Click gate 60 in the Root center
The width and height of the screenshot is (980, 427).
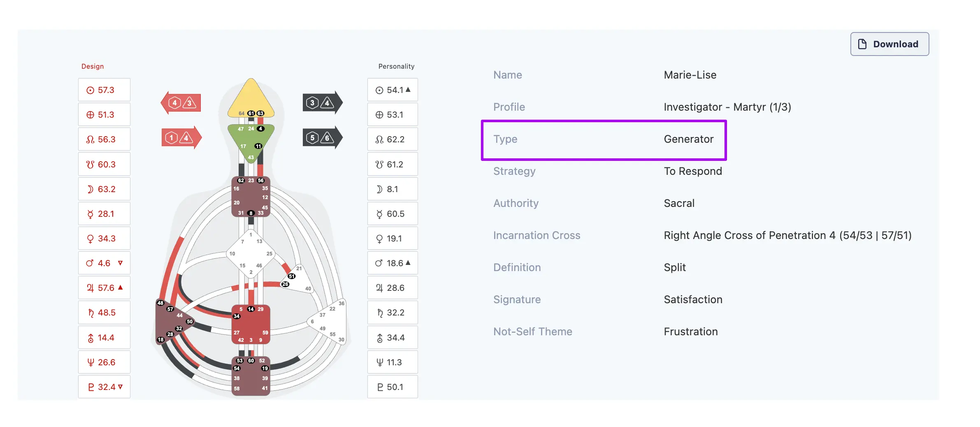(251, 361)
